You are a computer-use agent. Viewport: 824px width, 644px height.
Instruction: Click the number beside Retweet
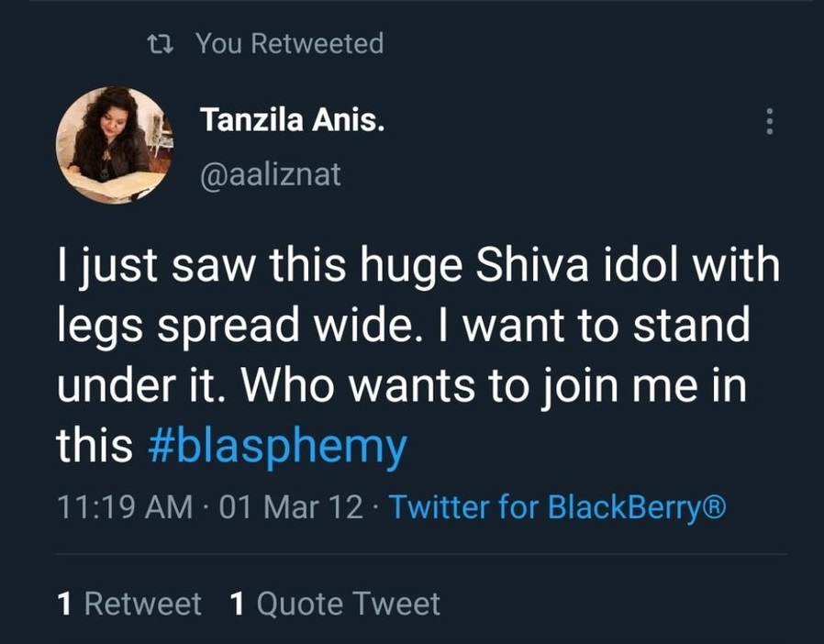coord(64,604)
